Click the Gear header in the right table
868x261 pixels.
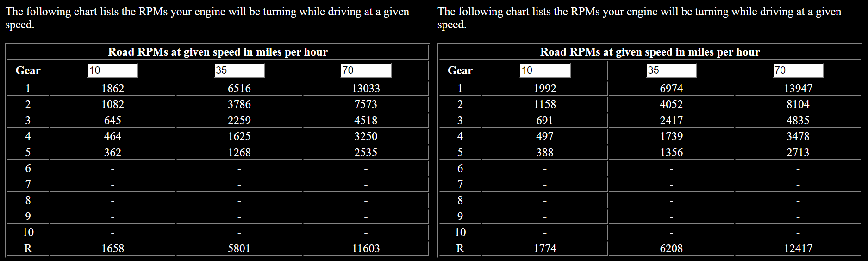click(460, 70)
